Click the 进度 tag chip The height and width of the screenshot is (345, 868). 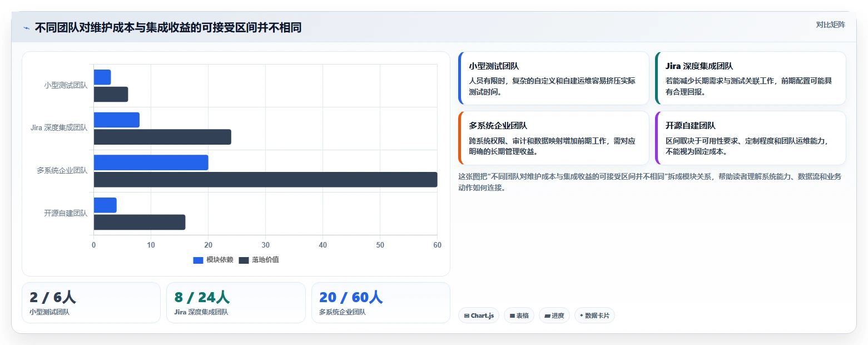(554, 316)
